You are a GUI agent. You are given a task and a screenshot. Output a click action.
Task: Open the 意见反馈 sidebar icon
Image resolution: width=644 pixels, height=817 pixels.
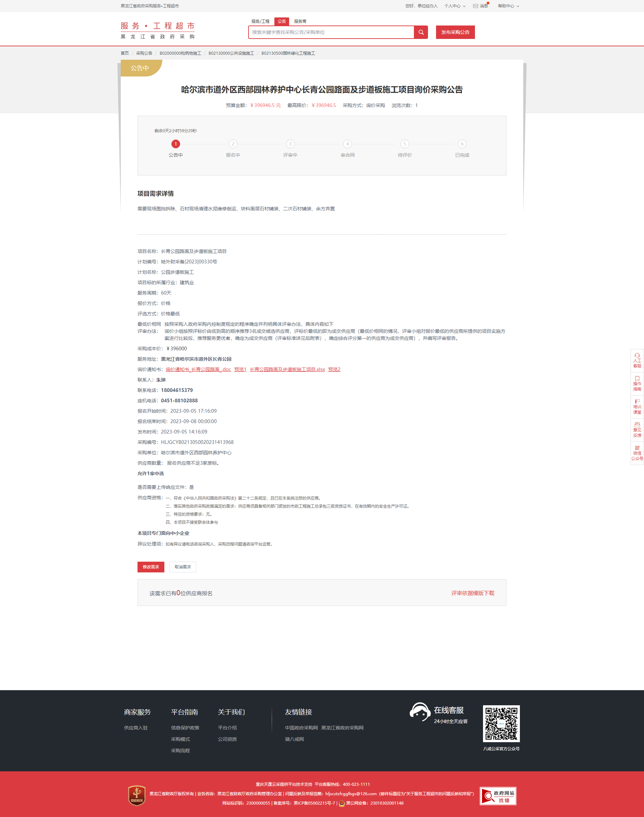point(637,429)
